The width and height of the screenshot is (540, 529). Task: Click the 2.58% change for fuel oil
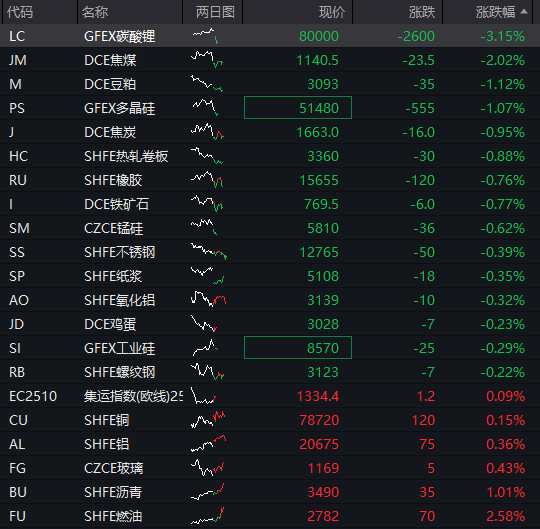coord(505,516)
